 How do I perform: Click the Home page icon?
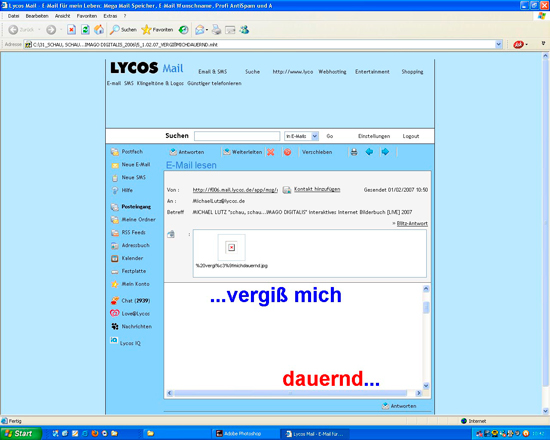99,30
